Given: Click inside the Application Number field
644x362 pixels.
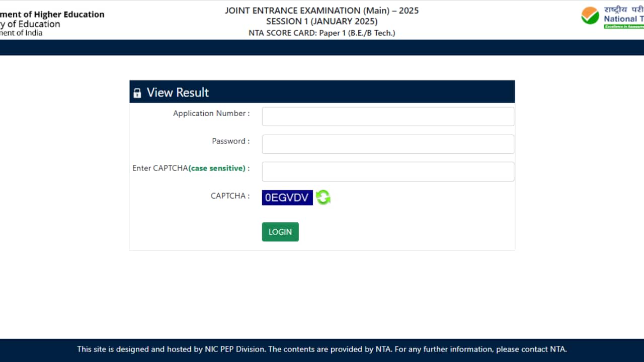Looking at the screenshot, I should coord(387,116).
